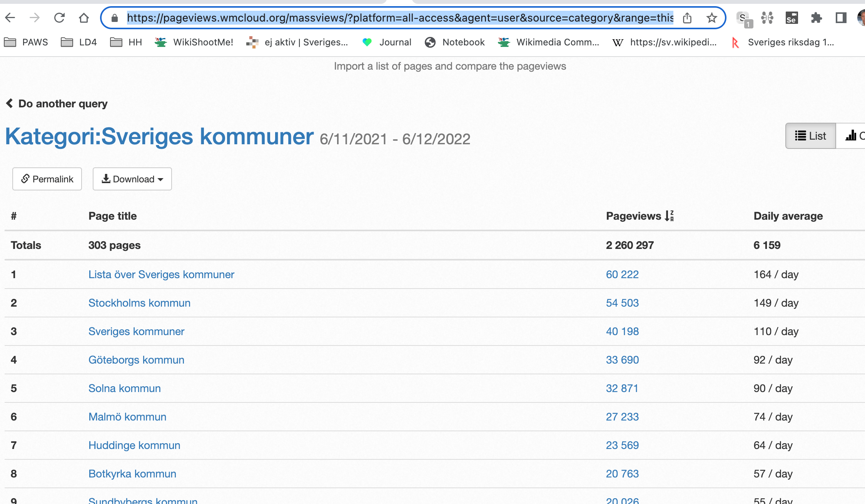Sort by the Daily average column
Viewport: 865px width, 504px height.
coord(788,216)
